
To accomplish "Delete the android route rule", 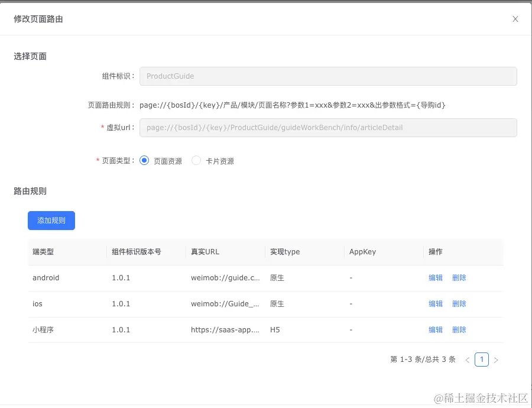I will [459, 277].
